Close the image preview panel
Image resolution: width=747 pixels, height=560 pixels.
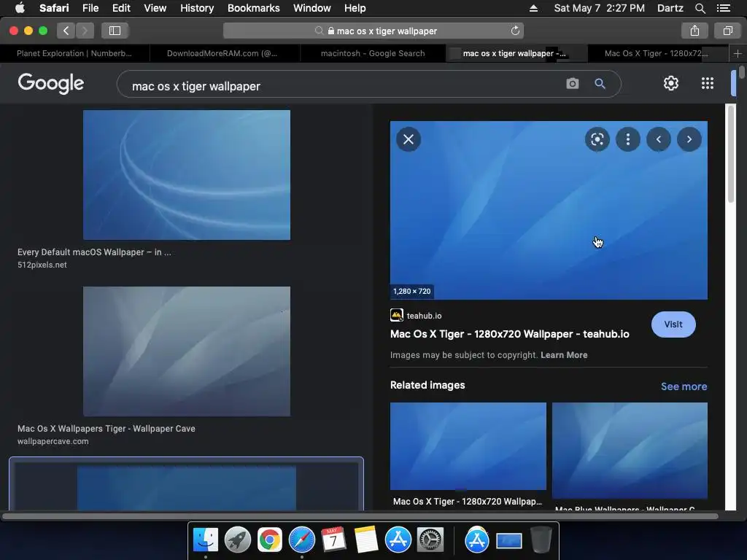[409, 139]
